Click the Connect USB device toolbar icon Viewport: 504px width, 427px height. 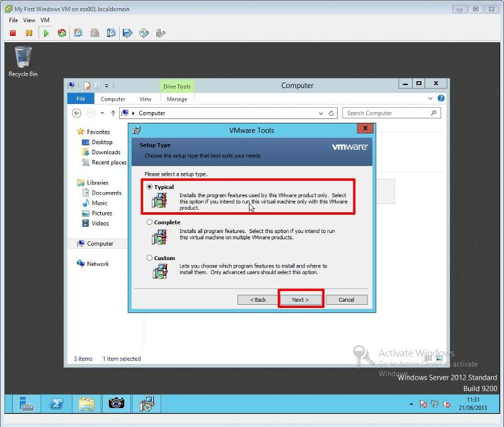161,33
